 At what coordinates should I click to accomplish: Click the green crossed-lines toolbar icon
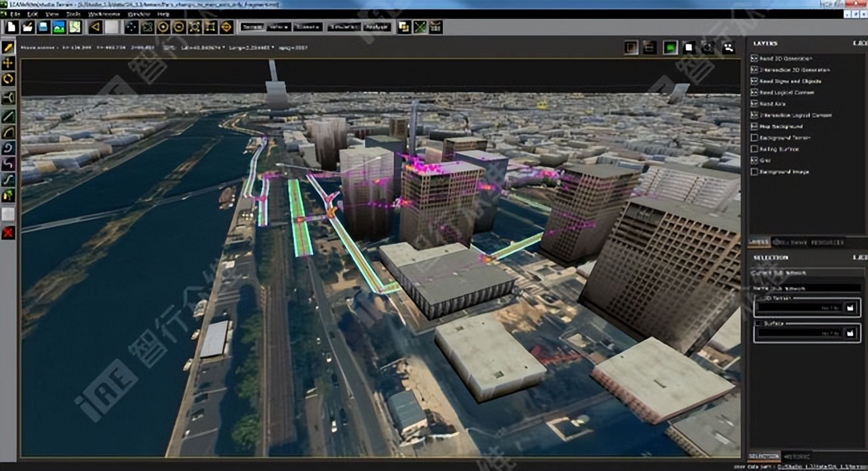tap(420, 27)
